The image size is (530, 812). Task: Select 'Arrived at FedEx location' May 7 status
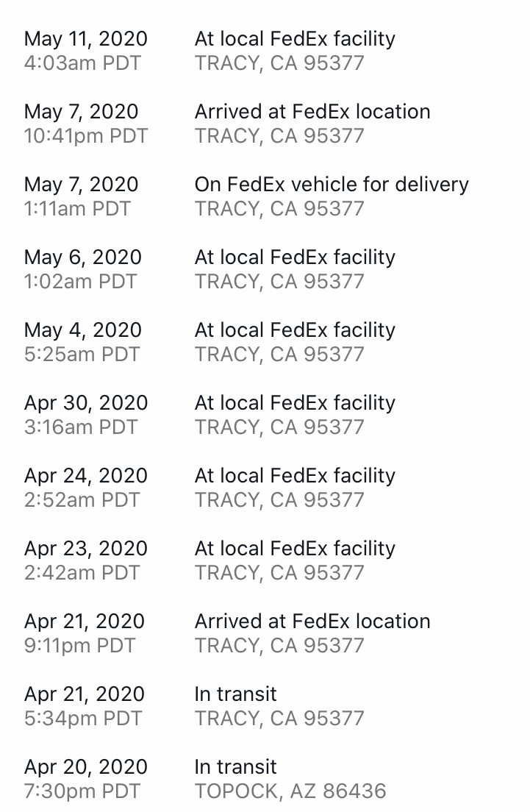(312, 112)
